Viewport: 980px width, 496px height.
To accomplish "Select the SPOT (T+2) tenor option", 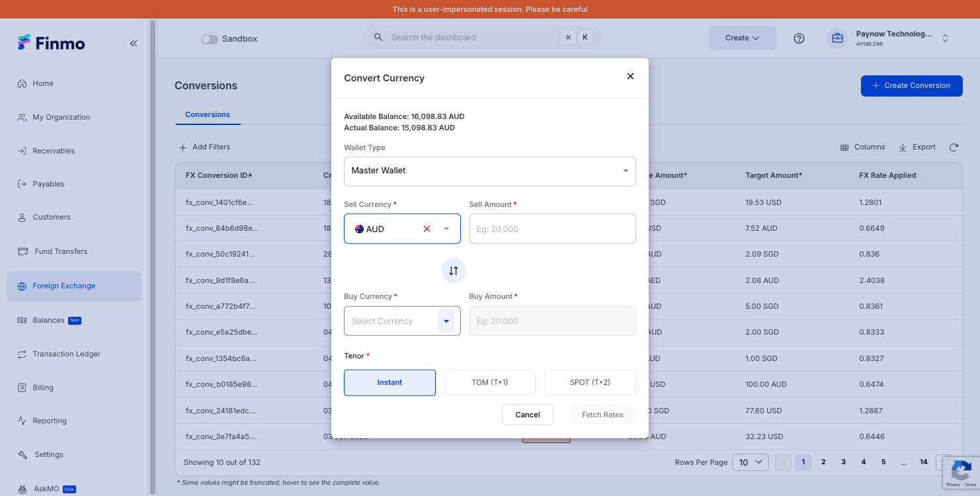I will (590, 382).
